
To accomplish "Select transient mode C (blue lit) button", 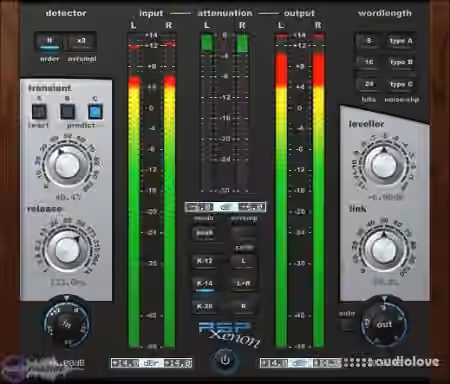I will coord(95,112).
